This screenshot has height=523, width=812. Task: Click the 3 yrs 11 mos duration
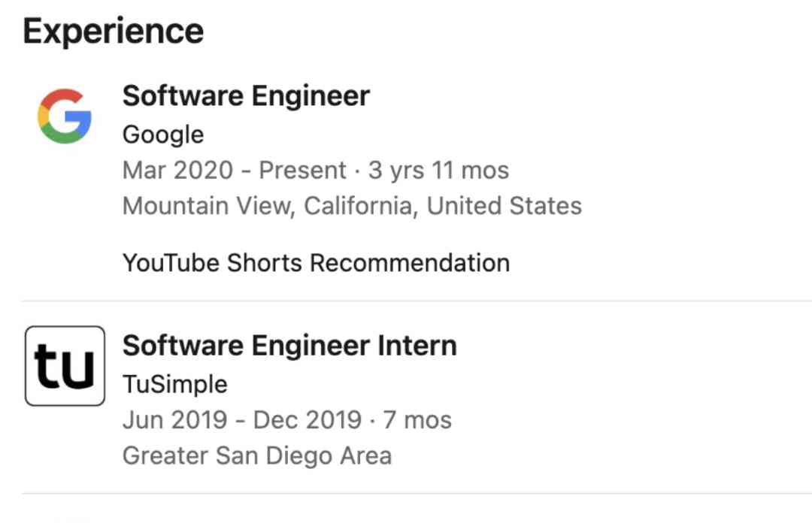point(438,171)
